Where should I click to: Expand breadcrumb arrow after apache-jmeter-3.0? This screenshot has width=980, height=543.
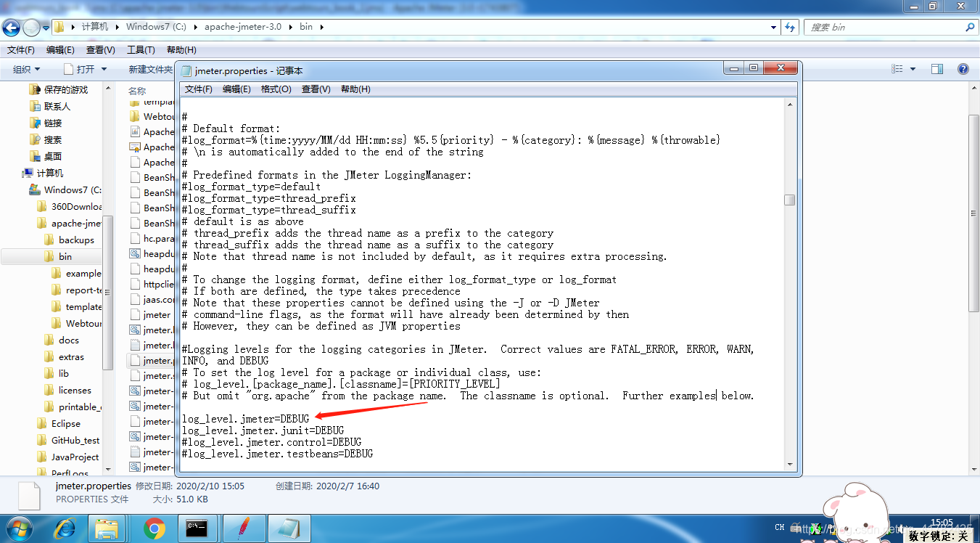point(292,27)
